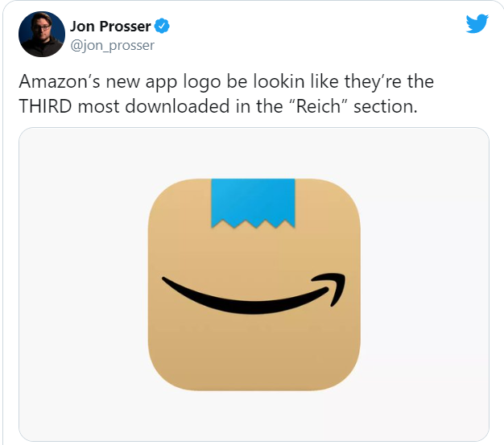Image resolution: width=504 pixels, height=445 pixels.
Task: Click the word section at tweet end
Action: 385,106
